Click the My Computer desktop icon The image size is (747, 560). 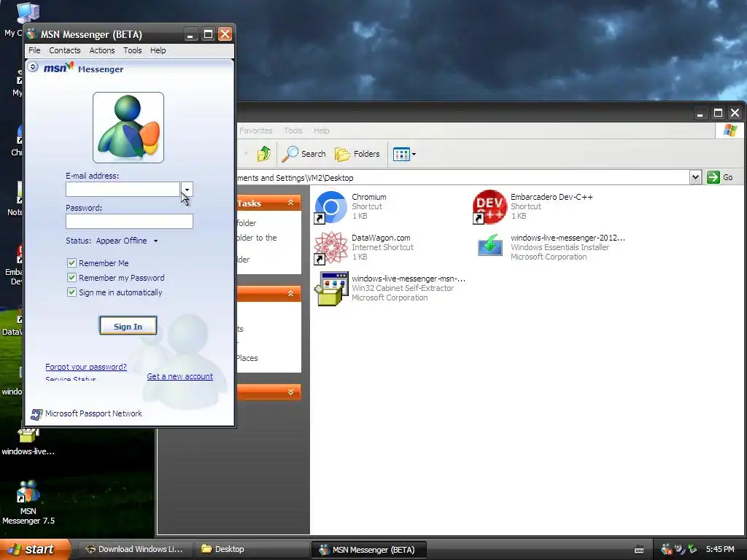pos(28,13)
